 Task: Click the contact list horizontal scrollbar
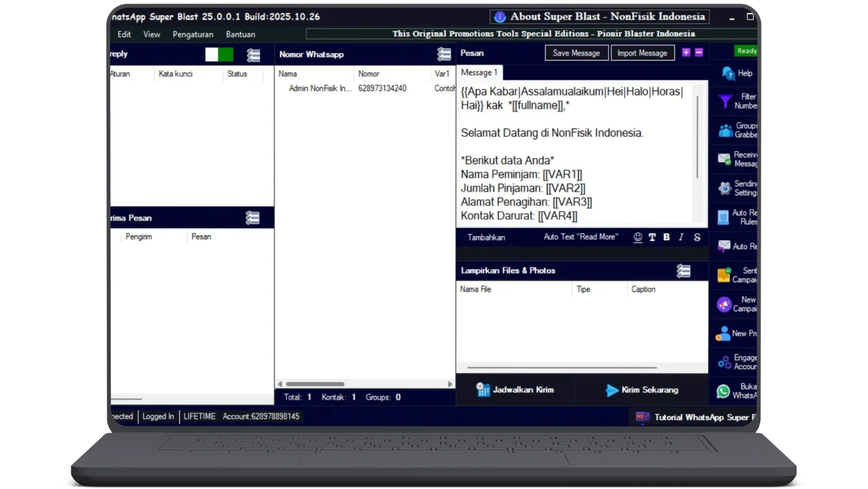tap(315, 384)
